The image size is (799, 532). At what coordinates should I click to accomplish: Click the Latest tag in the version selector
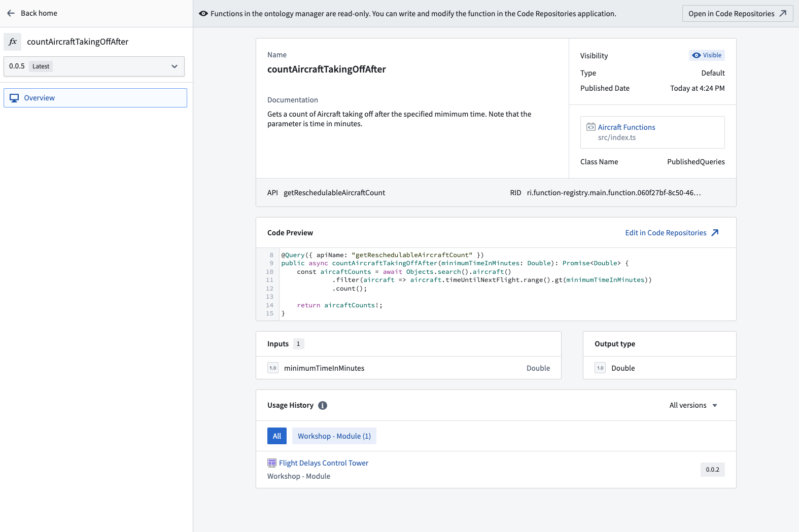[41, 66]
